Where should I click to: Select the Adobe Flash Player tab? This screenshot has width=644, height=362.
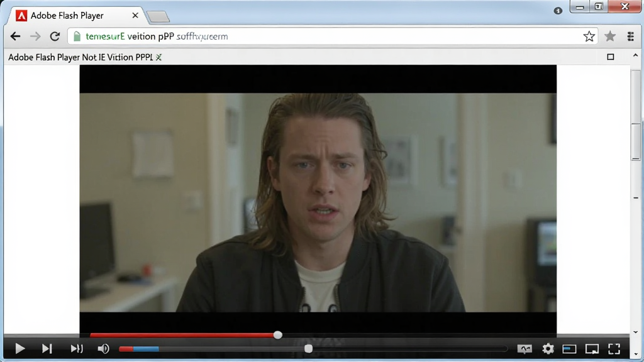click(x=76, y=16)
